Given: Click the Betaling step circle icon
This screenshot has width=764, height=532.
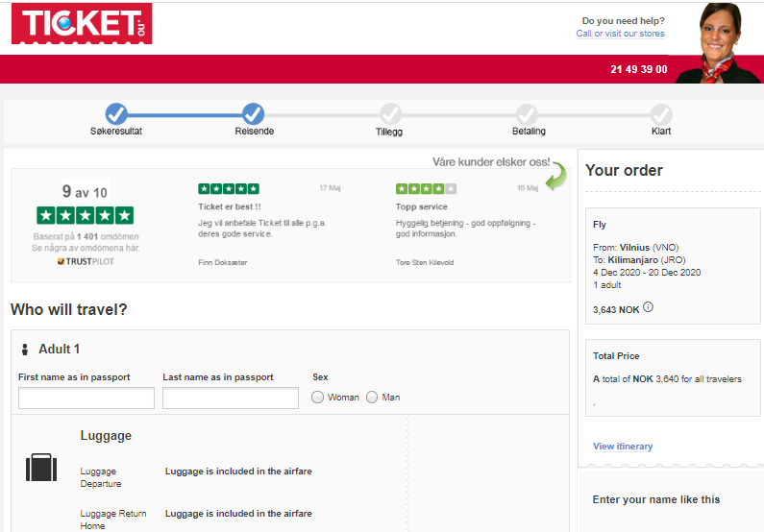Looking at the screenshot, I should point(527,114).
